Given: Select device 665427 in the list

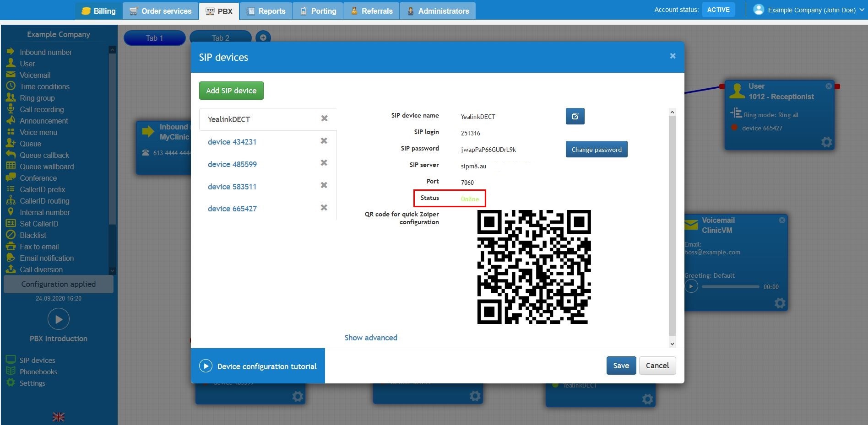Looking at the screenshot, I should [x=232, y=209].
